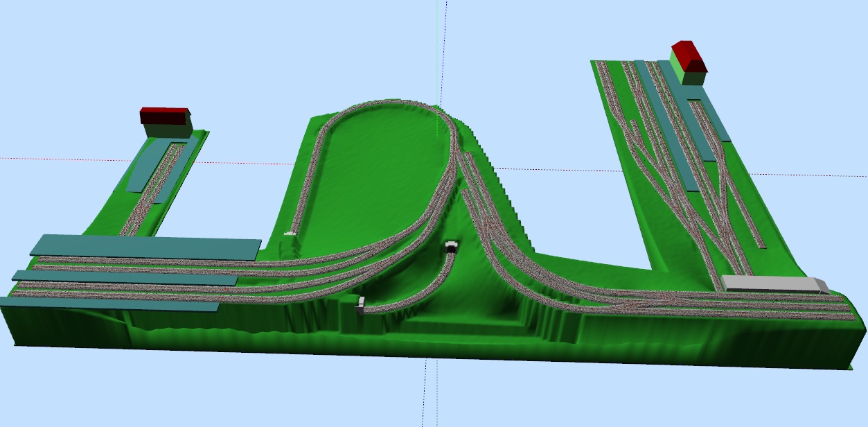Image resolution: width=868 pixels, height=427 pixels.
Task: Select the top curve of the oval track
Action: coord(388,104)
